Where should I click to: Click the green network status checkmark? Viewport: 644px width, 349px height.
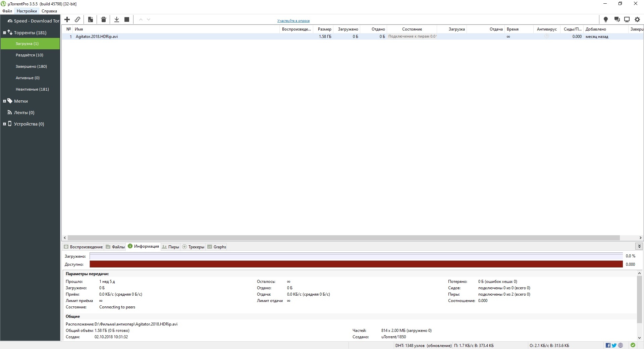click(633, 345)
